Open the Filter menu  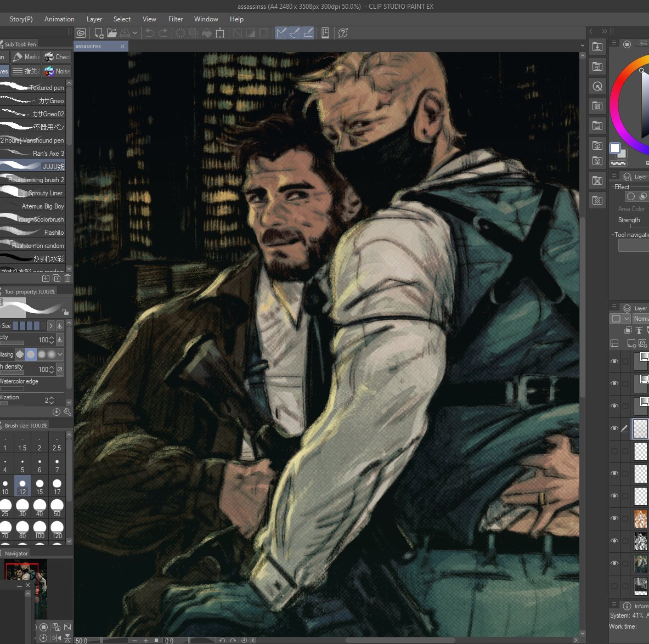[x=176, y=19]
